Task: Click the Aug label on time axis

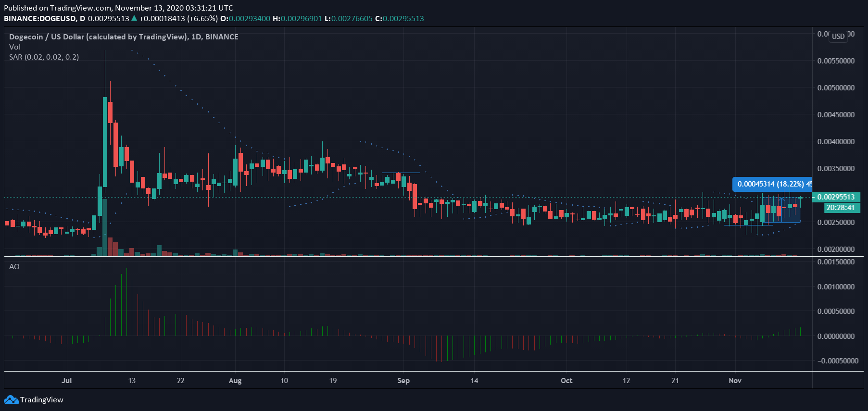Action: click(x=235, y=380)
